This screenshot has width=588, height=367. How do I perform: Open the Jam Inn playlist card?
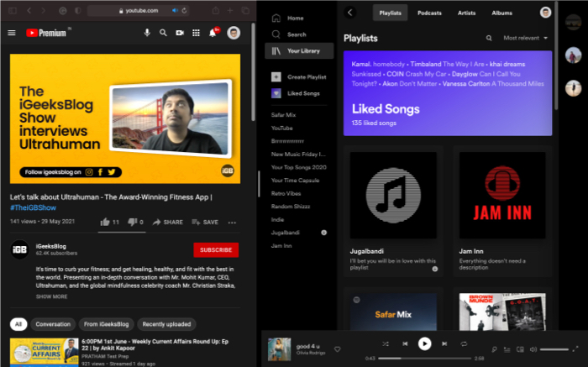pos(502,212)
